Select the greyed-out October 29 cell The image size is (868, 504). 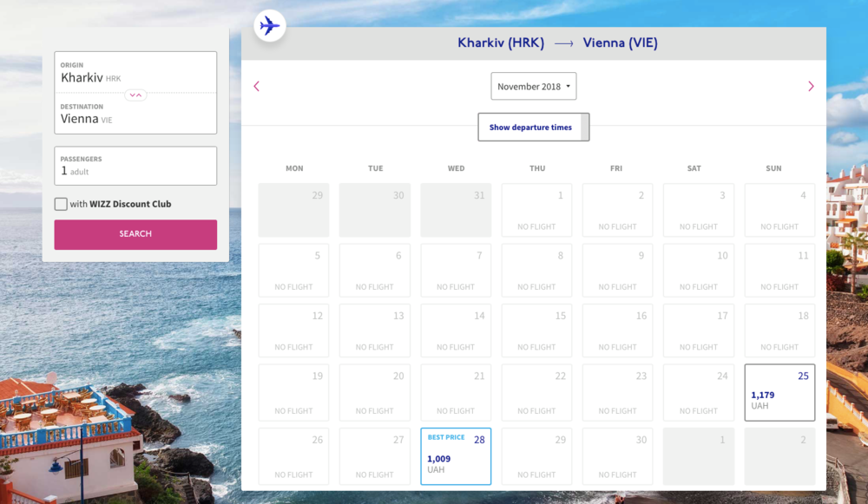[293, 210]
